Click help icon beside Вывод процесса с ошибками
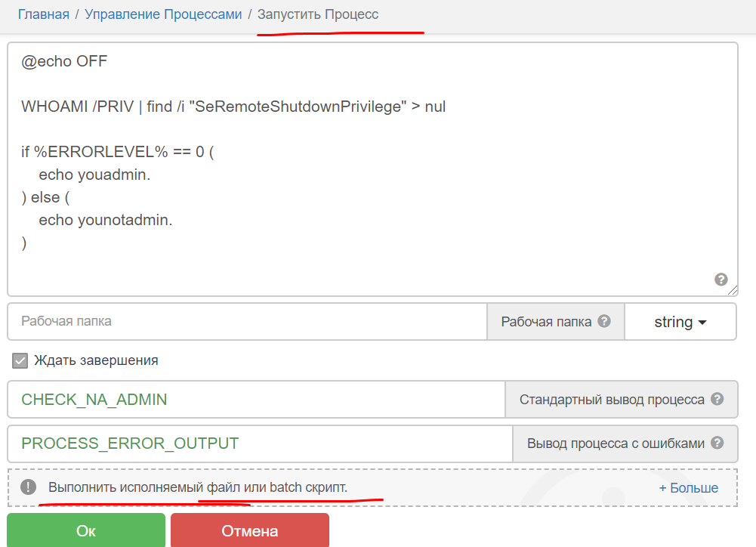Viewport: 756px width, 547px height. coord(717,443)
